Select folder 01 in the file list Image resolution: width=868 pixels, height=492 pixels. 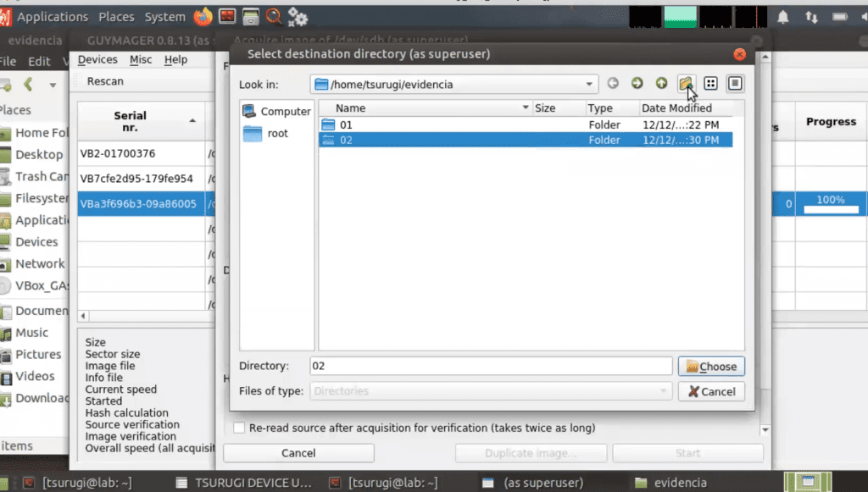click(x=526, y=125)
